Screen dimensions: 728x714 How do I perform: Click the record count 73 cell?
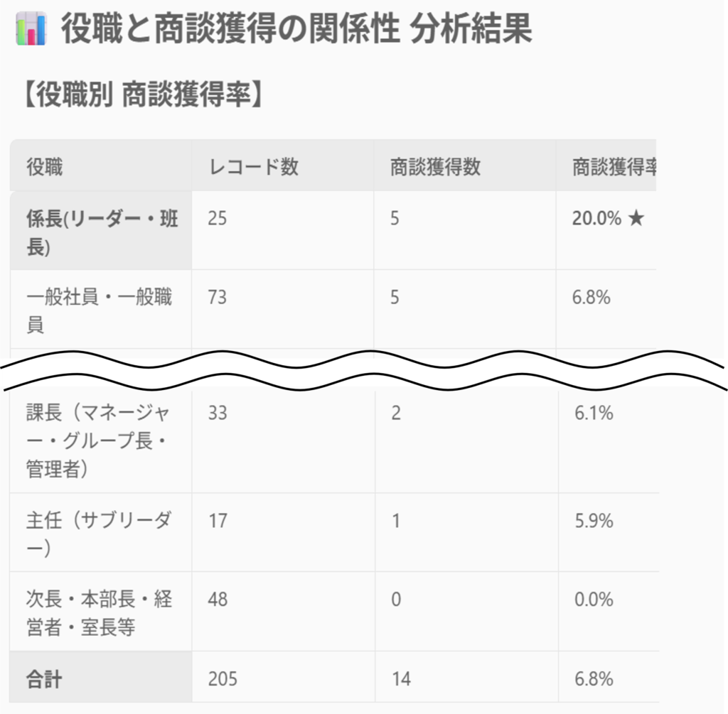[218, 297]
